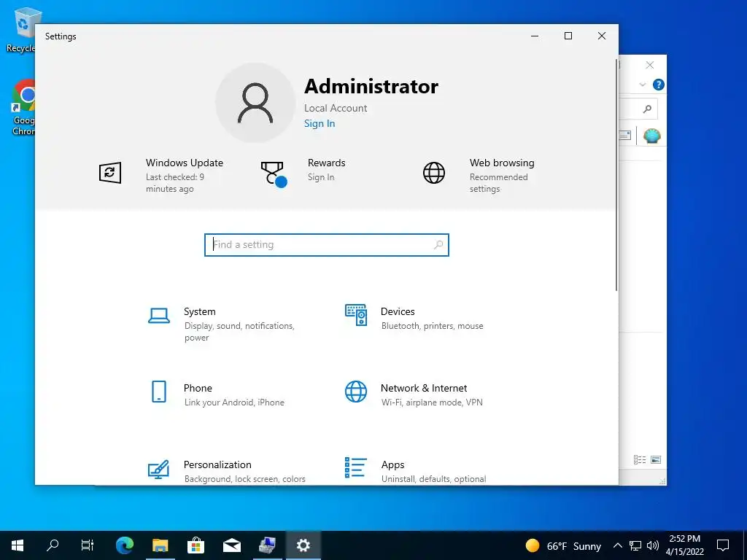Click the Settings window vertical scrollbar
The height and width of the screenshot is (560, 747).
[x=616, y=175]
